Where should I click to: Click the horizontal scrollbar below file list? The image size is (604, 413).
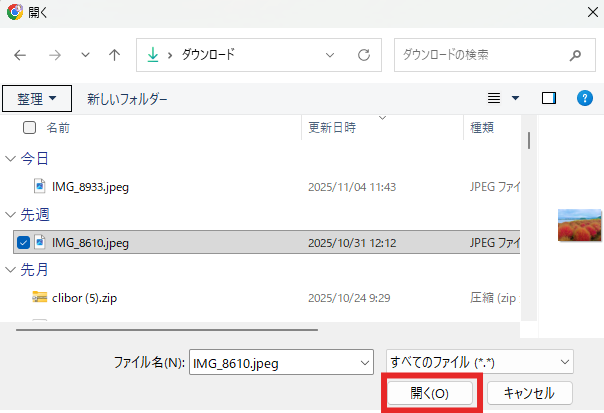167,330
